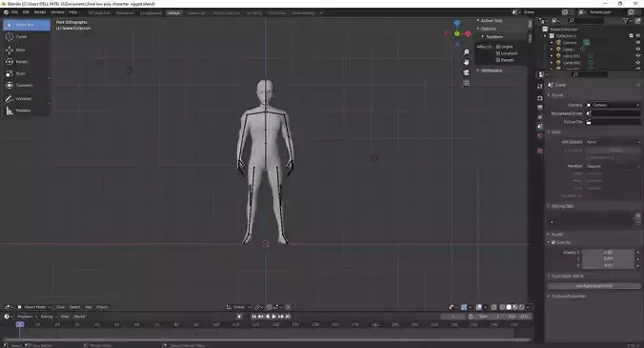The height and width of the screenshot is (348, 644).
Task: Click the red X axis gizmo ball
Action: [468, 33]
